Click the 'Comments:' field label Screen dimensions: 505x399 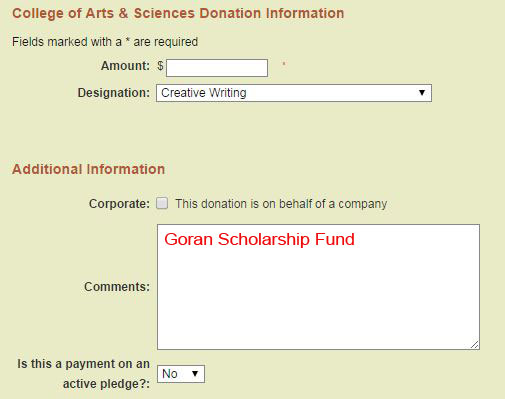coord(117,287)
